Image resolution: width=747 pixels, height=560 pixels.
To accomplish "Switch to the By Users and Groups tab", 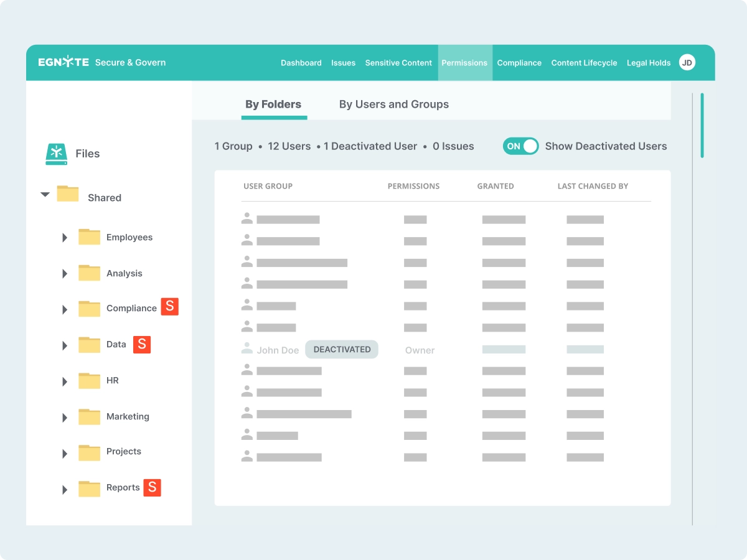I will pyautogui.click(x=393, y=104).
